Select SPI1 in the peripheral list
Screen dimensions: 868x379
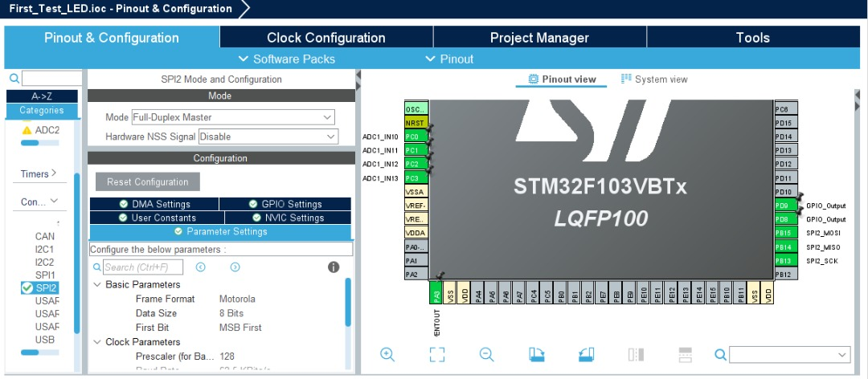click(45, 275)
